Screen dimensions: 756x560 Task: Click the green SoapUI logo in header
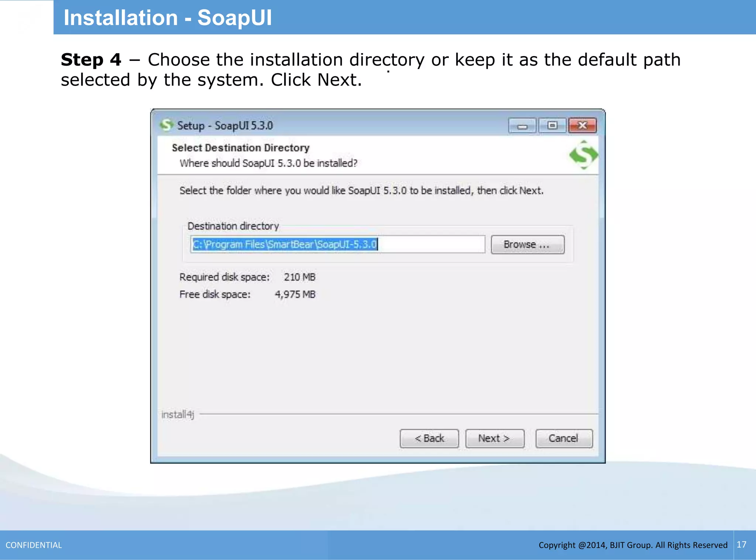tap(583, 155)
